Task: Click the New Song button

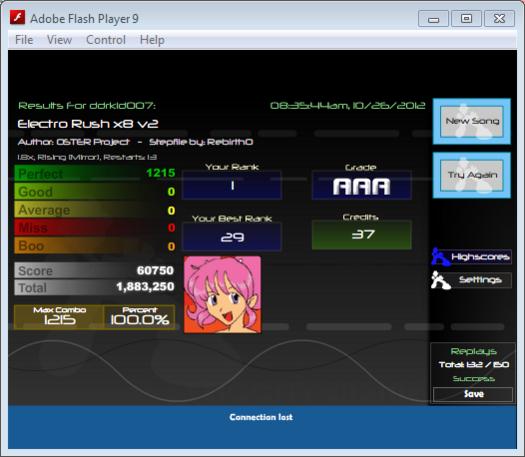Action: coord(472,121)
